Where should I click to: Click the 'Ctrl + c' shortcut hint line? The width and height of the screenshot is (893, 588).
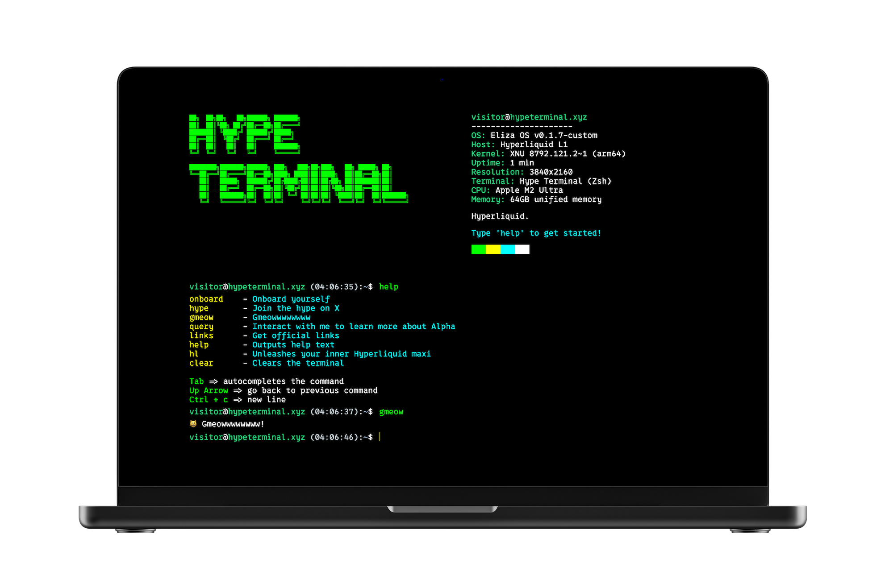[238, 400]
